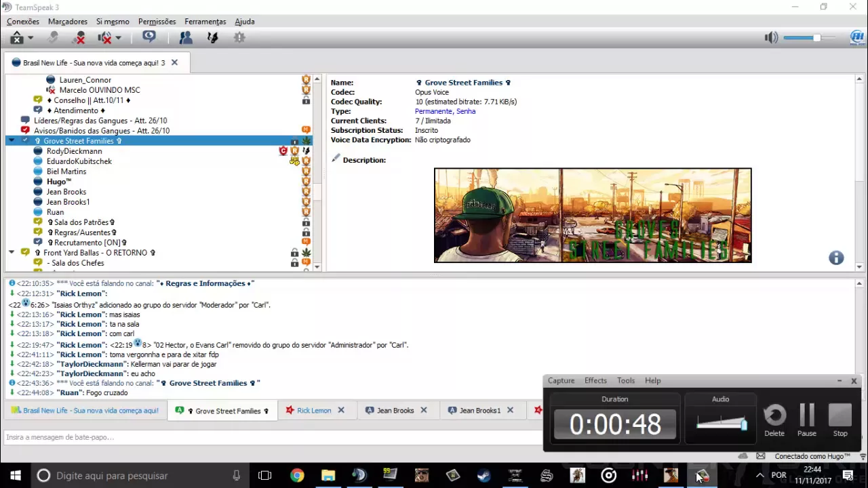Open the Marcadores menu
This screenshot has height=488, width=868.
click(68, 22)
